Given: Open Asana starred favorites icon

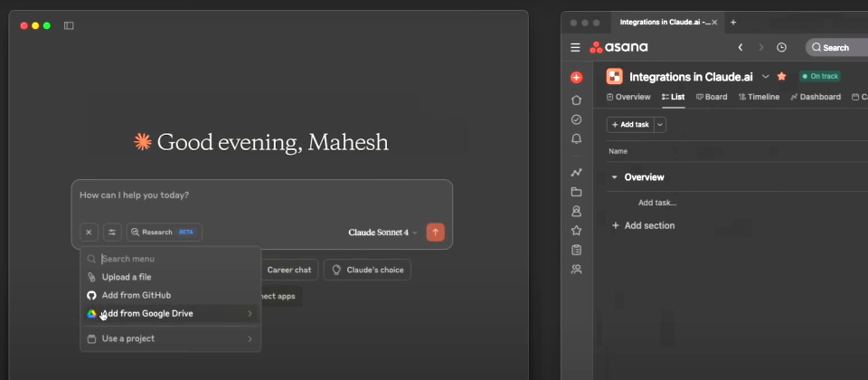Looking at the screenshot, I should [x=576, y=231].
